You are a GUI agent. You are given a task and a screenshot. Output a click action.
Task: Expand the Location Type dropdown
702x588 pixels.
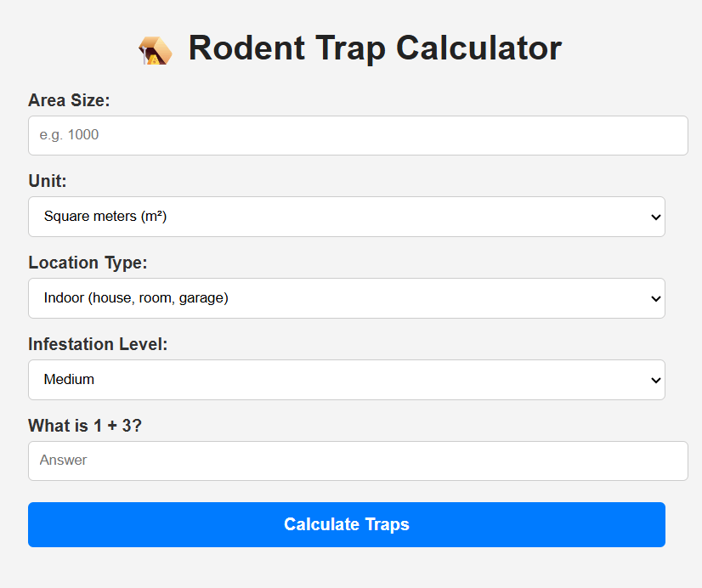[346, 299]
